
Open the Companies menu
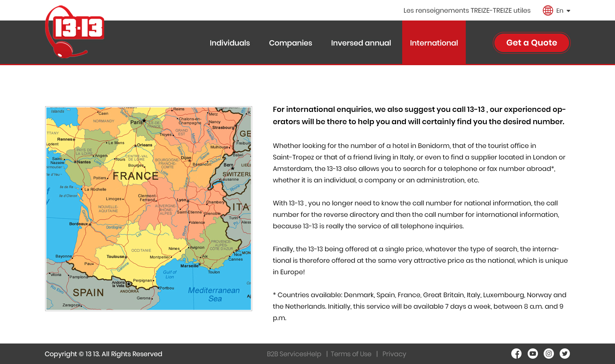pyautogui.click(x=290, y=43)
